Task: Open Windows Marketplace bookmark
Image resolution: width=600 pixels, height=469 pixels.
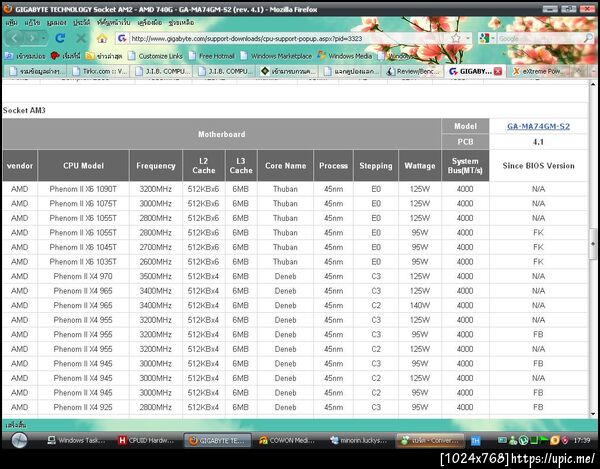Action: pos(276,56)
